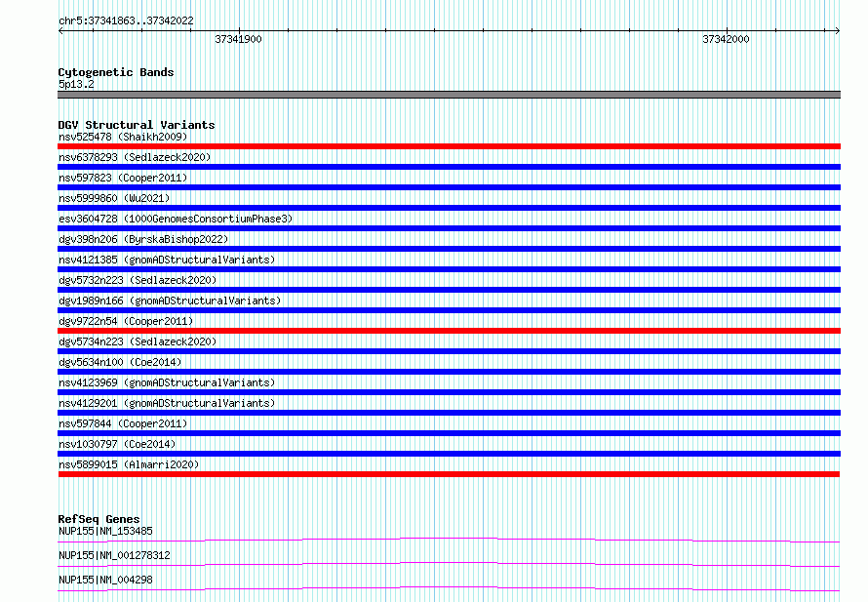The height and width of the screenshot is (602, 868).
Task: Select dgv5732n223 (Sedlazeck2020) label
Action: click(x=138, y=280)
